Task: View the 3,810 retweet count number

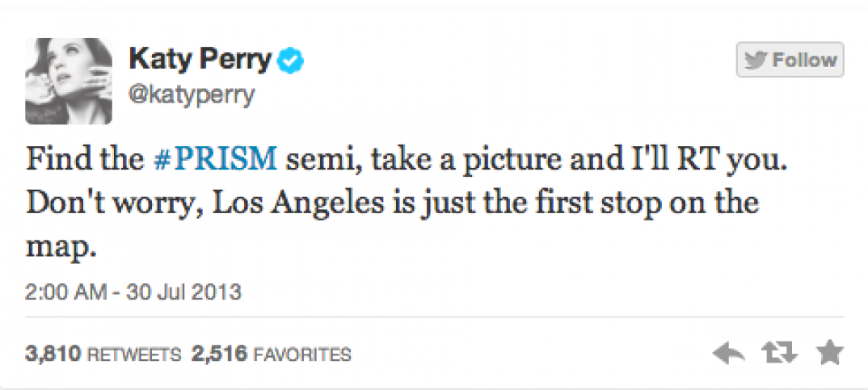Action: tap(53, 354)
